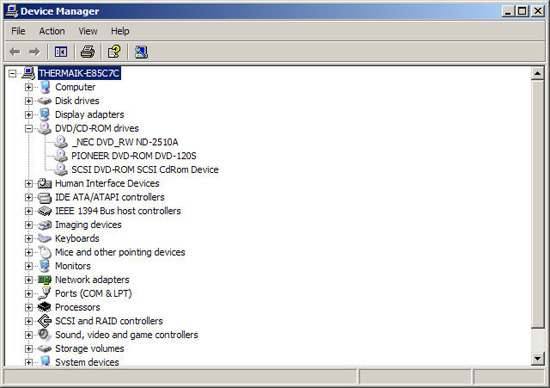
Task: Toggle the console tree pane icon
Action: click(x=61, y=52)
